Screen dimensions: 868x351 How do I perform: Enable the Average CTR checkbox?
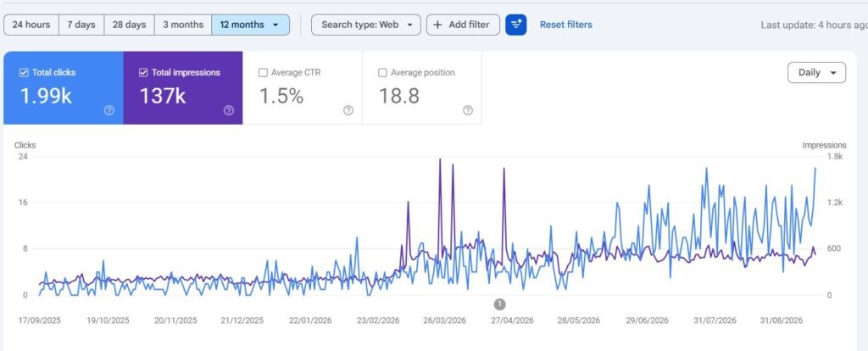point(263,73)
